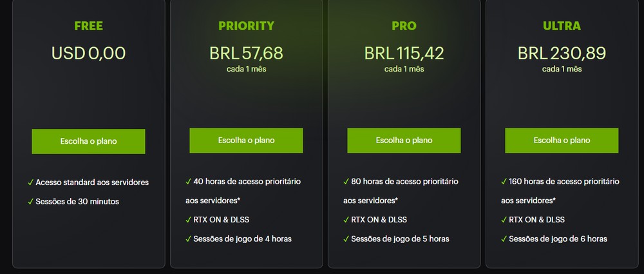Click the RTX ON & DLSS text under PRIORITY

(x=221, y=220)
